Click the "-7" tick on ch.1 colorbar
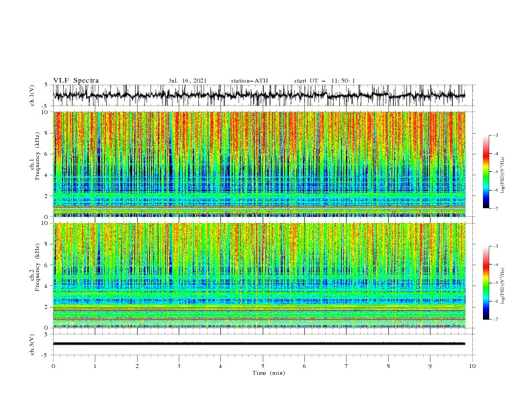 click(496, 208)
